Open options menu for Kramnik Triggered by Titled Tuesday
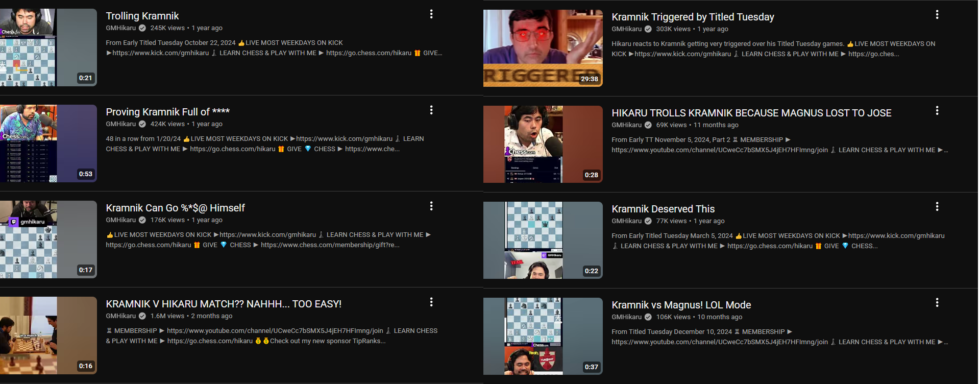 click(x=937, y=15)
